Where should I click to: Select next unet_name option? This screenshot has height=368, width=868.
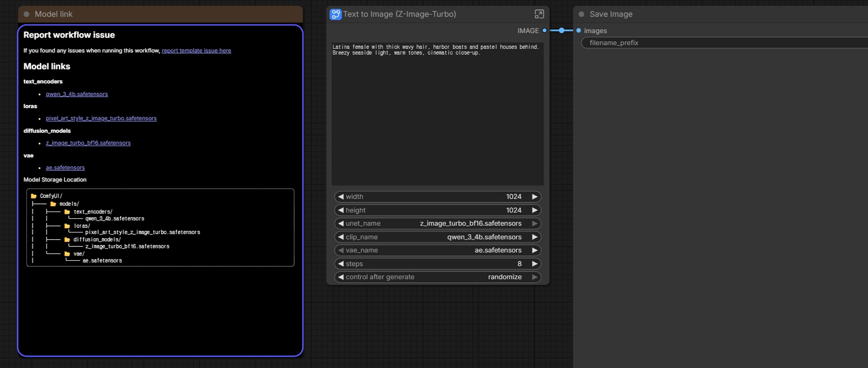tap(535, 223)
